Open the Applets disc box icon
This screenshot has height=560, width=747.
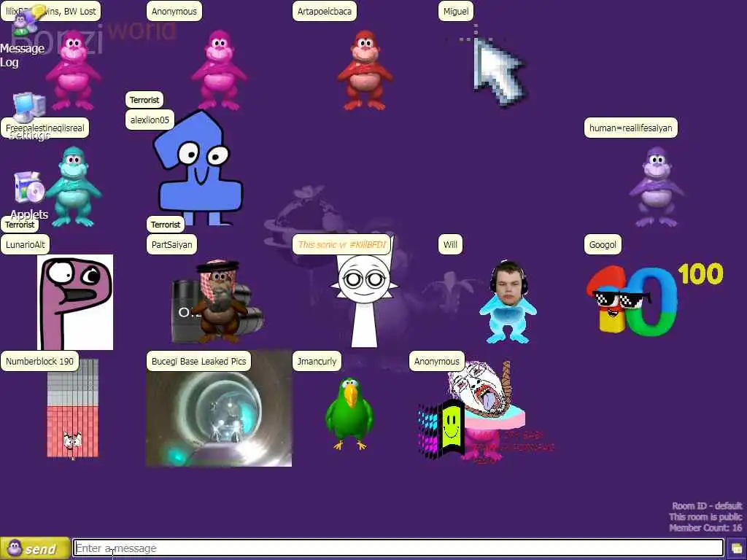coord(28,187)
